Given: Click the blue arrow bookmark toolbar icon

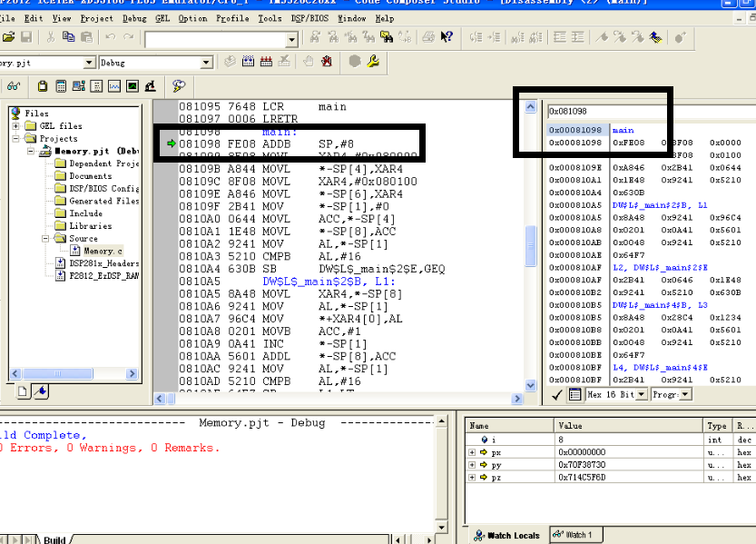Looking at the screenshot, I should [x=655, y=37].
